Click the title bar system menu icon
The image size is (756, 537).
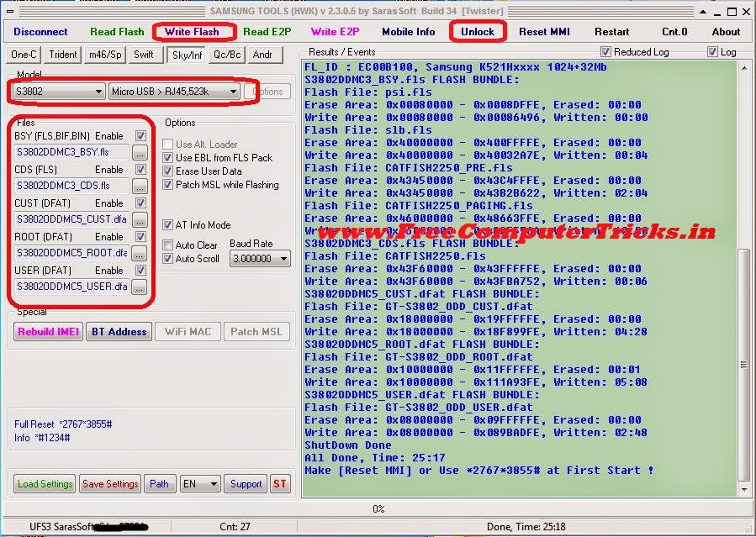point(10,11)
